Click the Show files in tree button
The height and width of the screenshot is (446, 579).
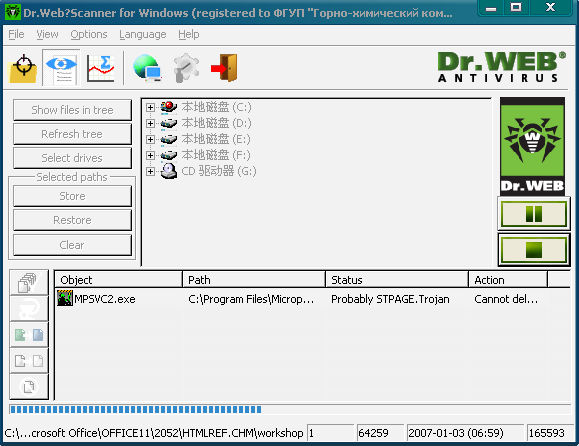click(x=72, y=110)
